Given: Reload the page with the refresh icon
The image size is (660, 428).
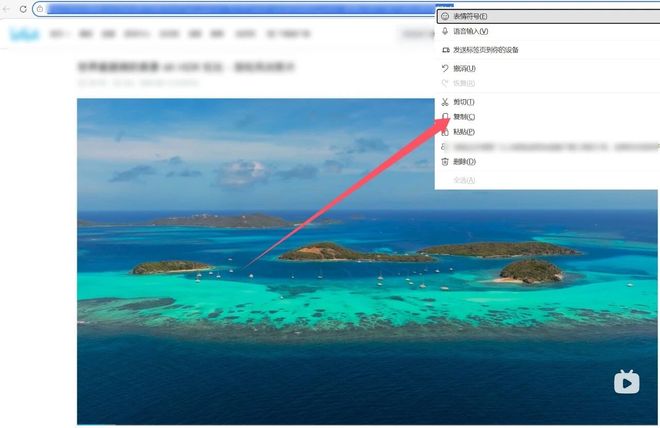Looking at the screenshot, I should pyautogui.click(x=23, y=9).
